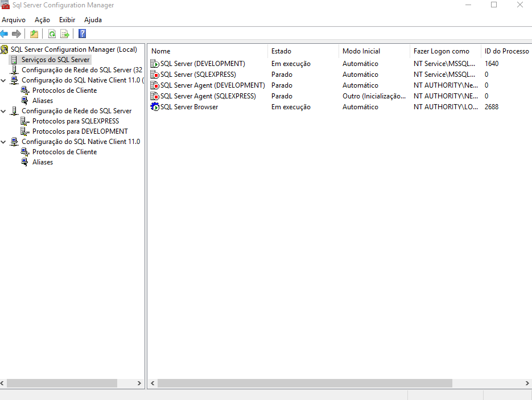Click the Help question mark toolbar icon

(82, 34)
